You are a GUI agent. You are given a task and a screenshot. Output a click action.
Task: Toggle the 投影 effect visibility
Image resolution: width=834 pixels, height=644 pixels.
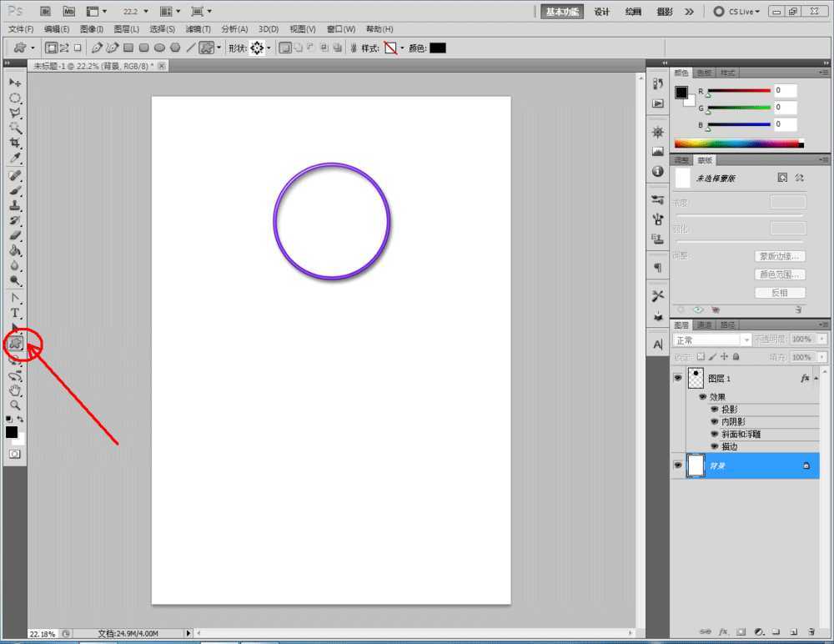click(x=715, y=410)
